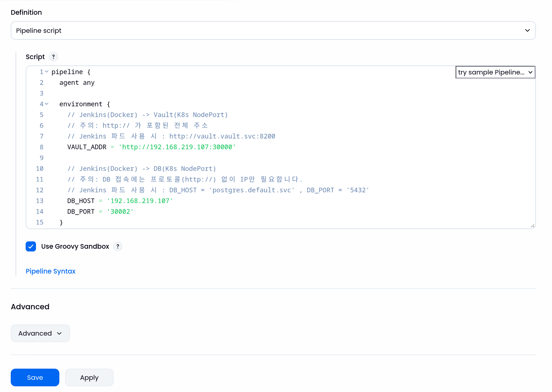Click the 'Advanced' section heading
552x392 pixels.
tap(30, 307)
